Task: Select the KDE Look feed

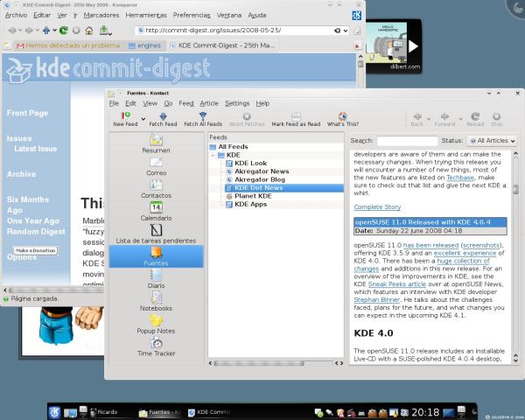Action: coord(250,163)
